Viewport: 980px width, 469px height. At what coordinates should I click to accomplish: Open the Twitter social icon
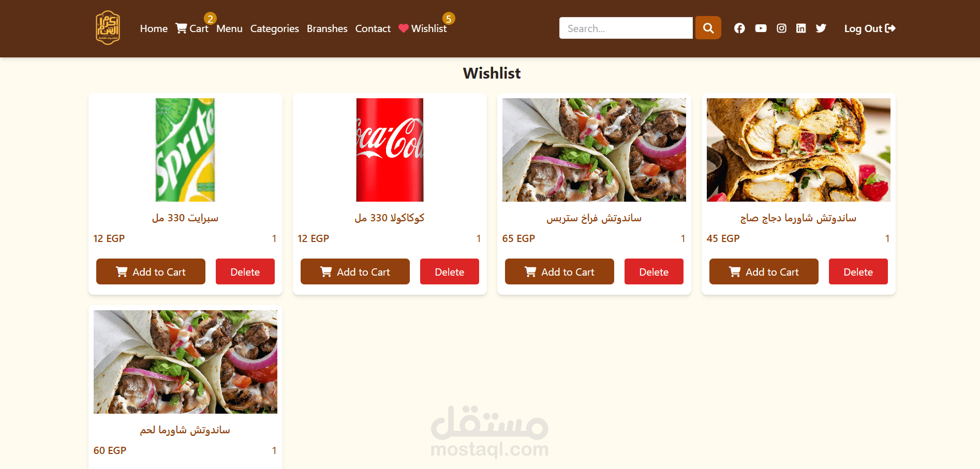821,28
